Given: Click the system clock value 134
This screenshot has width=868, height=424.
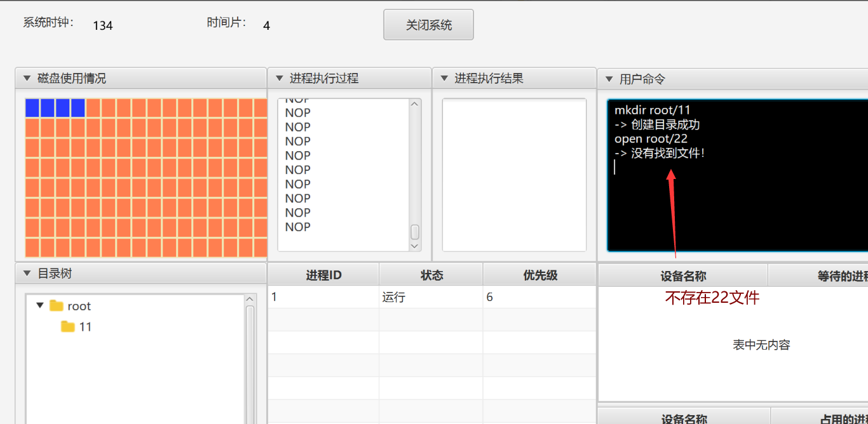Looking at the screenshot, I should coord(103,25).
